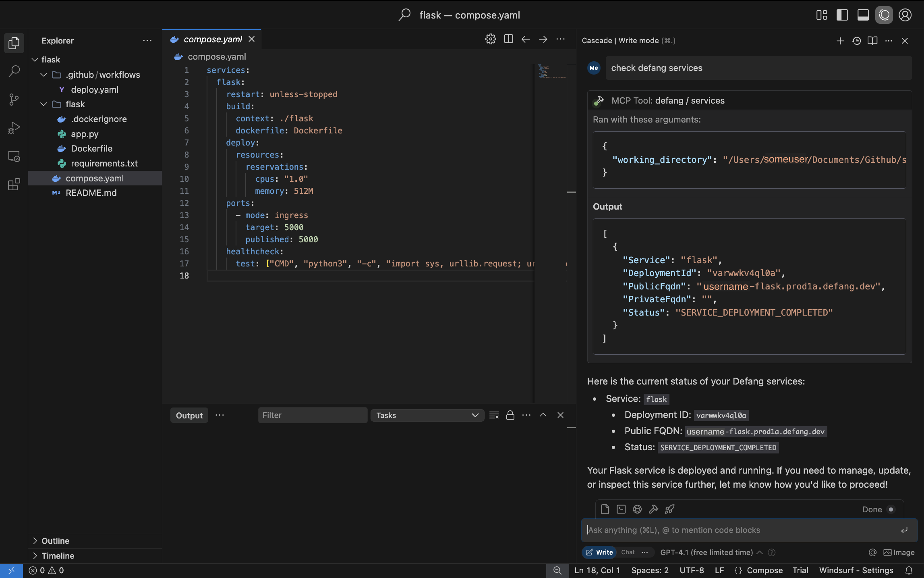Start a new Cascade conversation
Screen dimensions: 924x578
click(840, 41)
